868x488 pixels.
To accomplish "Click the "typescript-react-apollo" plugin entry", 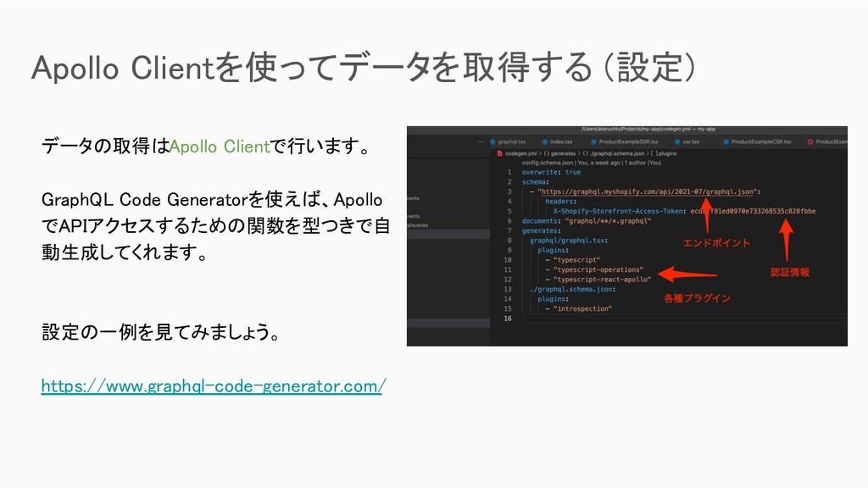I will click(x=602, y=280).
